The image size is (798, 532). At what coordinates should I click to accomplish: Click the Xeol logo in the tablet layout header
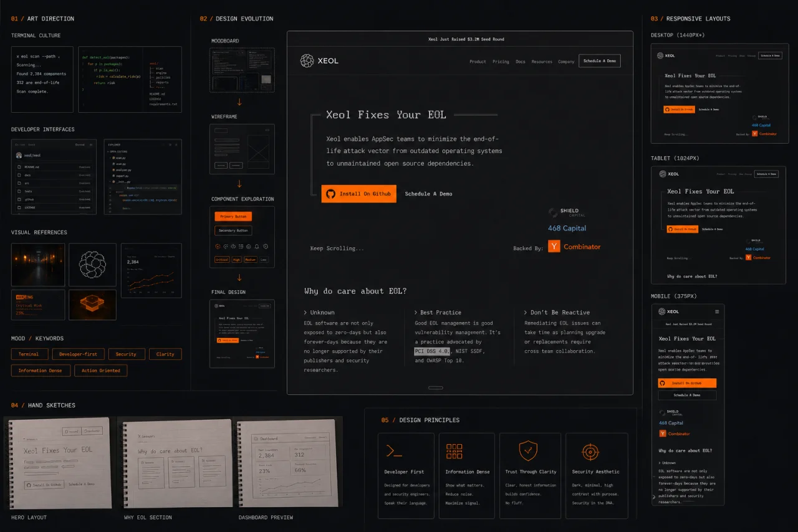669,174
